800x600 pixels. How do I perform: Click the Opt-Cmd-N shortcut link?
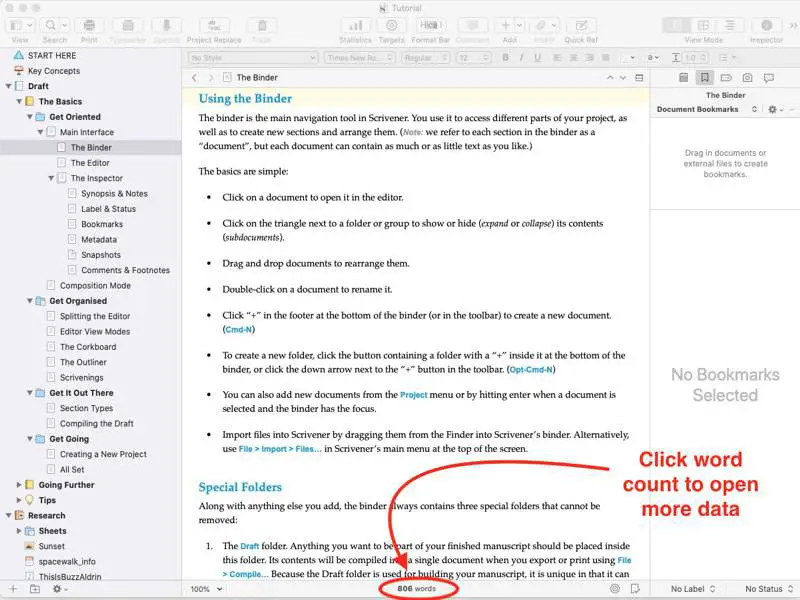click(531, 369)
